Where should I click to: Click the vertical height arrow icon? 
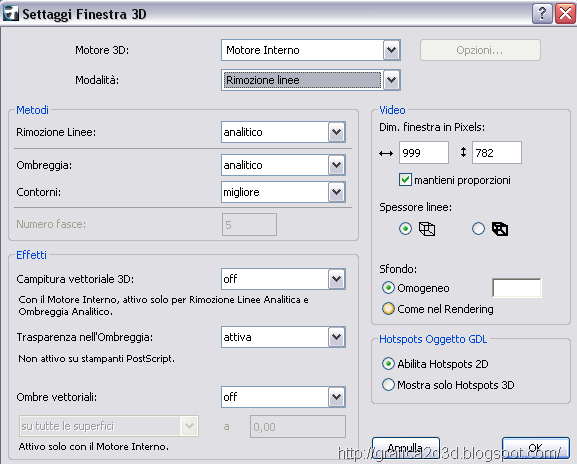[x=463, y=152]
